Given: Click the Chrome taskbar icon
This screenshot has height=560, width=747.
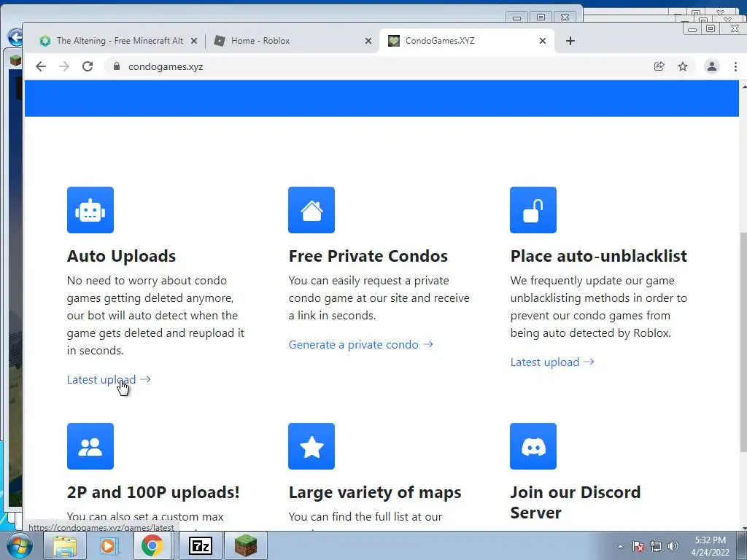Looking at the screenshot, I should 152,545.
